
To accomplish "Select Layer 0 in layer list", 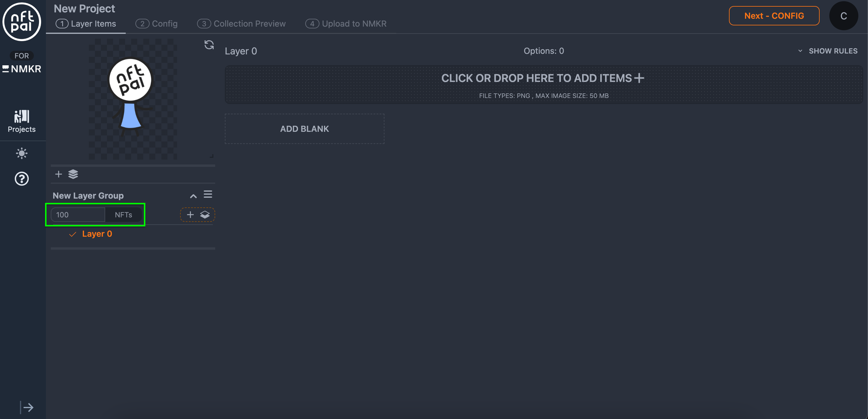I will tap(97, 234).
